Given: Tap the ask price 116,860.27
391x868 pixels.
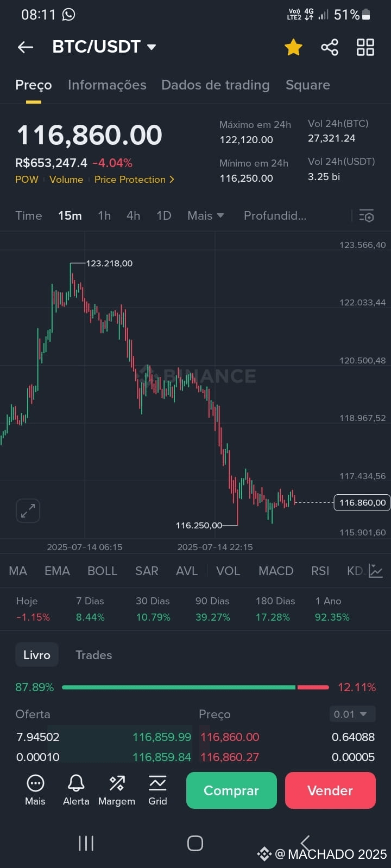Looking at the screenshot, I should 230,757.
